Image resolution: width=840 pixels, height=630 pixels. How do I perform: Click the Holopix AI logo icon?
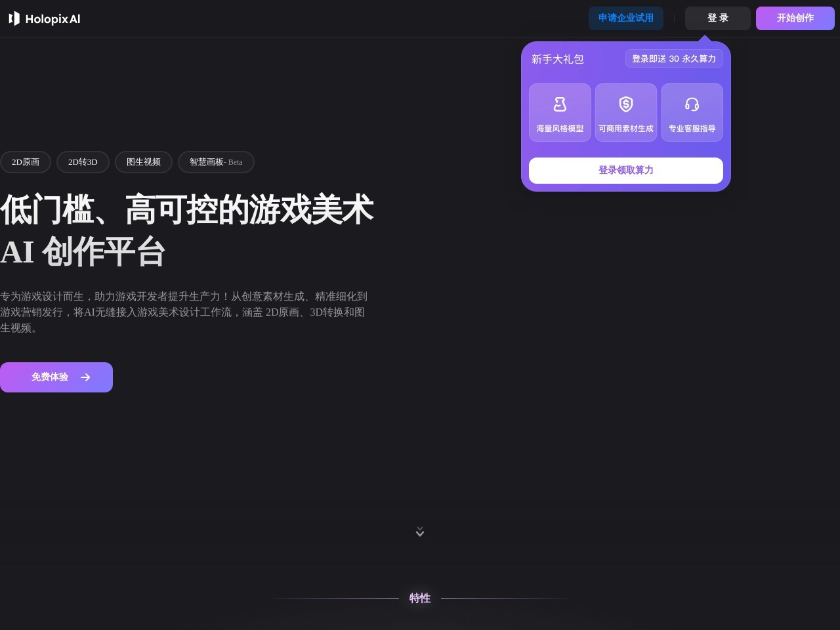coord(14,18)
